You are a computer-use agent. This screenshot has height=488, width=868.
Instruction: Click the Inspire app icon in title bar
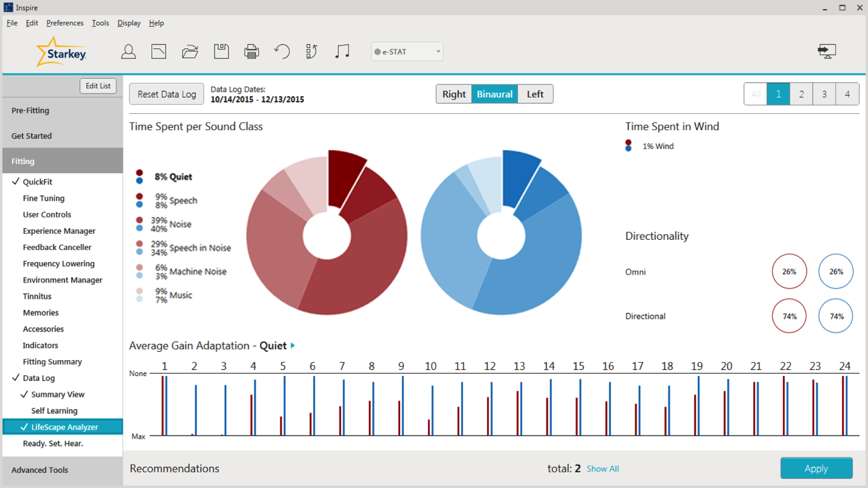tap(8, 7)
